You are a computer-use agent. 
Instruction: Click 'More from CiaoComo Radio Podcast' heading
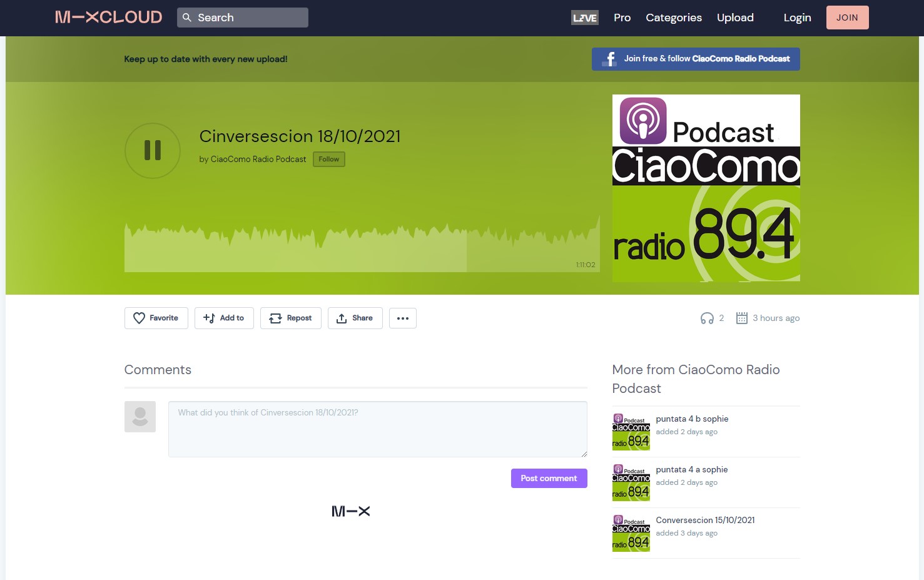point(696,379)
